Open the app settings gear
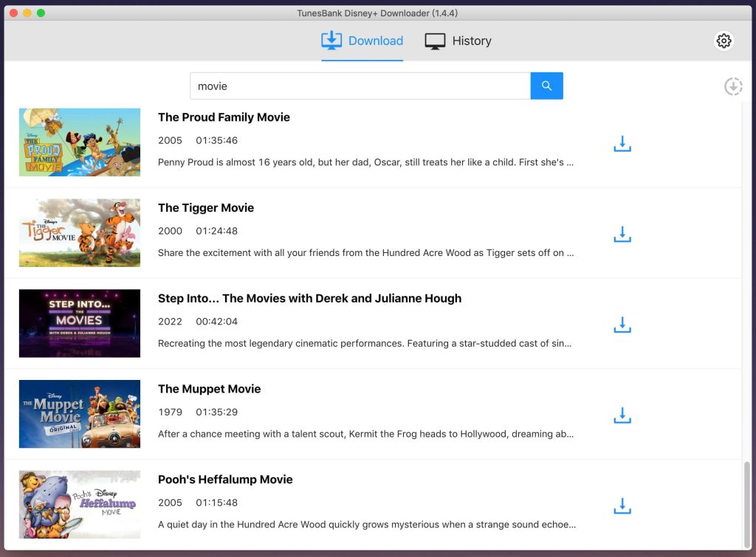This screenshot has width=756, height=557. [724, 41]
